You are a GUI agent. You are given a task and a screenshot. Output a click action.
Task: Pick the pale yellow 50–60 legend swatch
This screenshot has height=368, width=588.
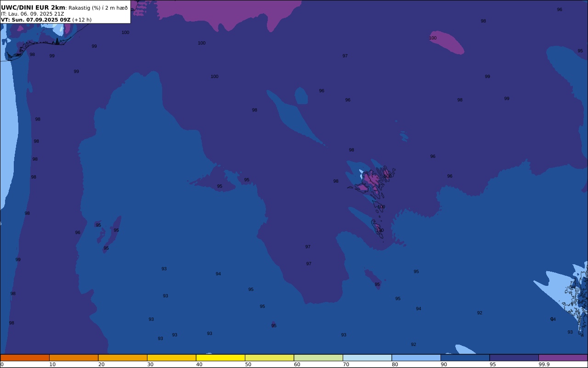[269, 357]
